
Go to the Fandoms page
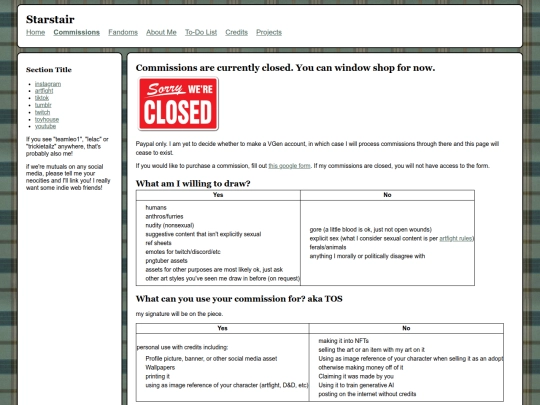123,32
